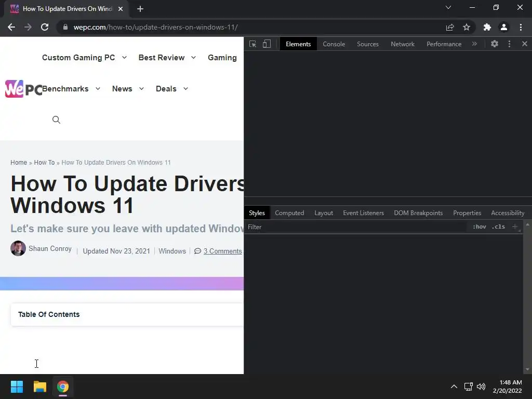Add a new style rule with plus icon
Viewport: 532px width, 399px height.
pos(515,227)
